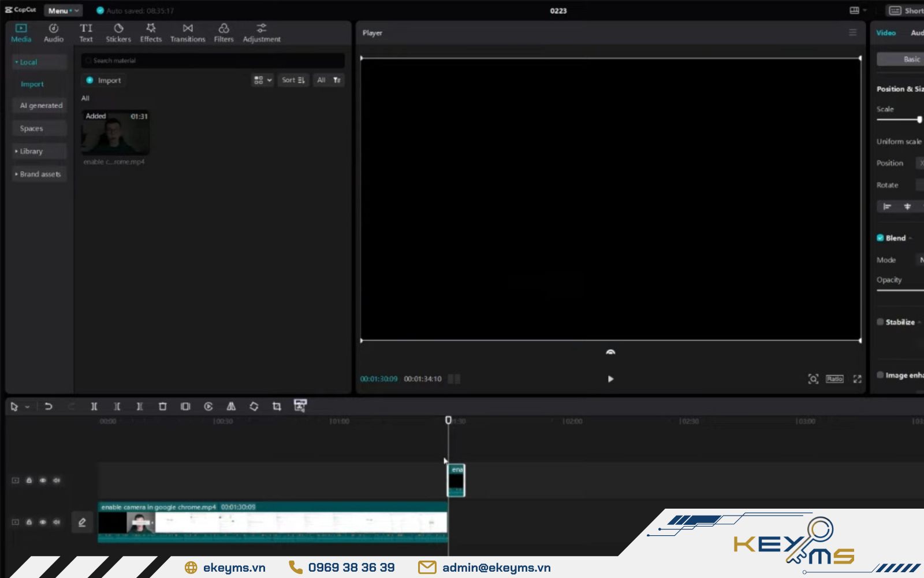Screen dimensions: 924x578
Task: Click the Delete icon in the timeline toolbar
Action: 162,406
